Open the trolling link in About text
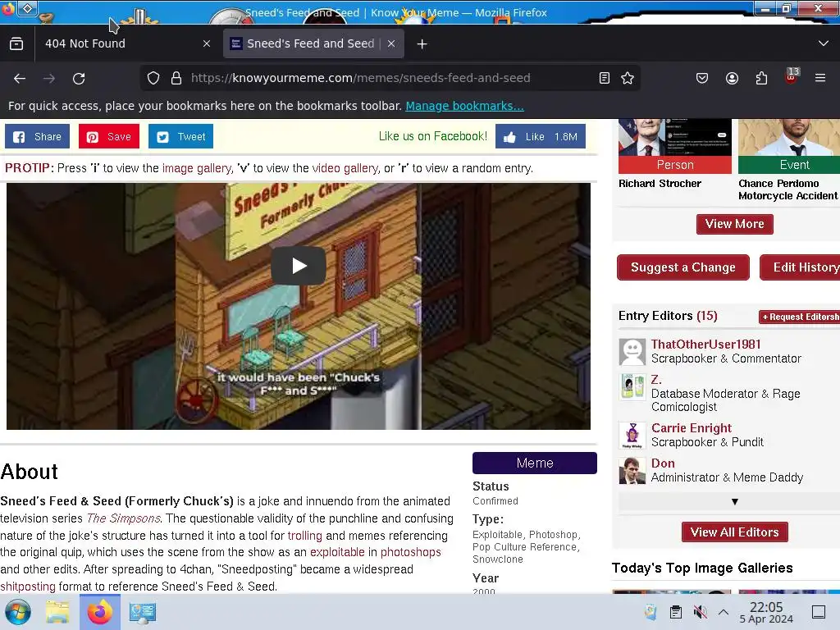Viewport: 840px width, 630px height. [x=305, y=536]
